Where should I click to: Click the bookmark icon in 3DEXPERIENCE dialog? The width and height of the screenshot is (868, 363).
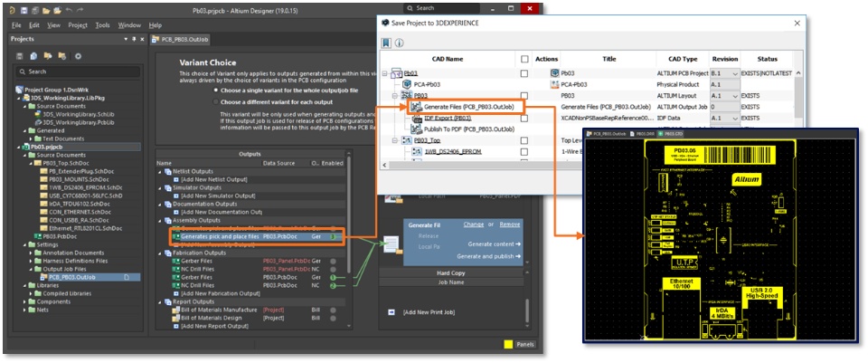click(386, 43)
